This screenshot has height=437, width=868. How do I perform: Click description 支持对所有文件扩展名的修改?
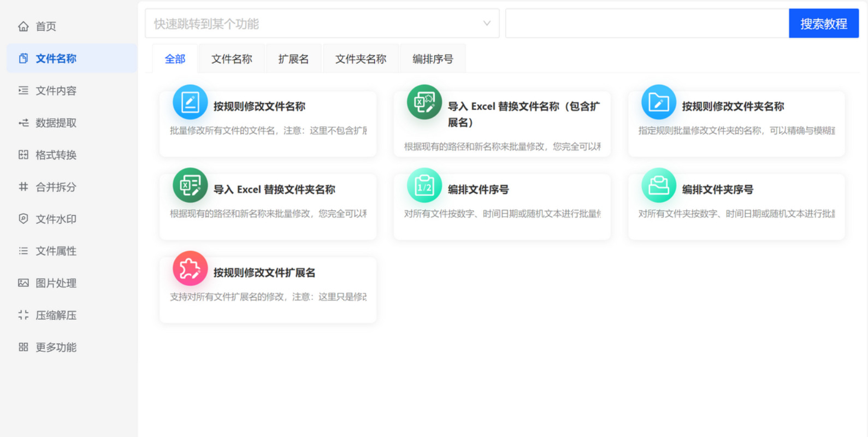268,297
